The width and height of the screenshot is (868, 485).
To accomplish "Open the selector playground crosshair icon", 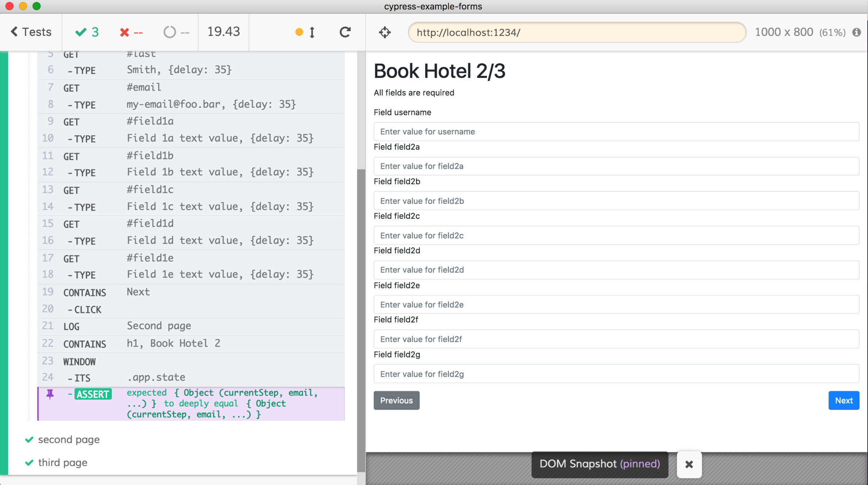I will tap(385, 32).
